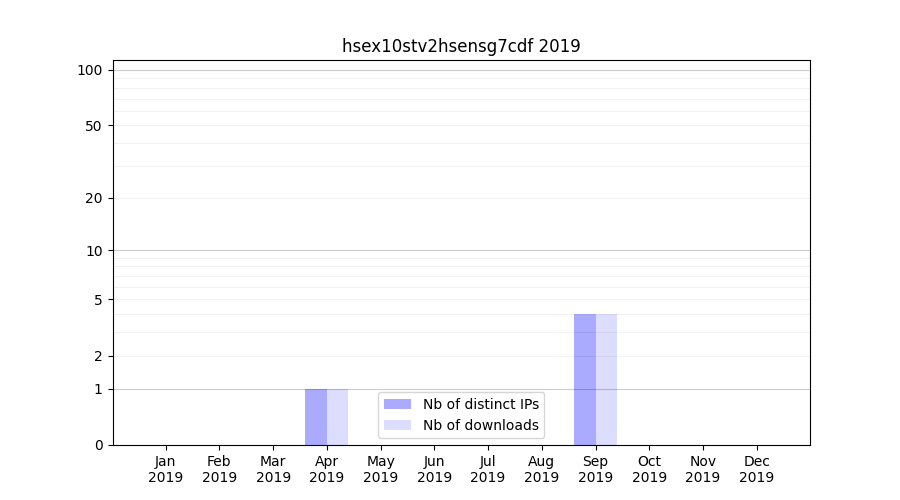Click the Nb of downloads legend swatch
This screenshot has height=500, width=900.
[x=397, y=425]
